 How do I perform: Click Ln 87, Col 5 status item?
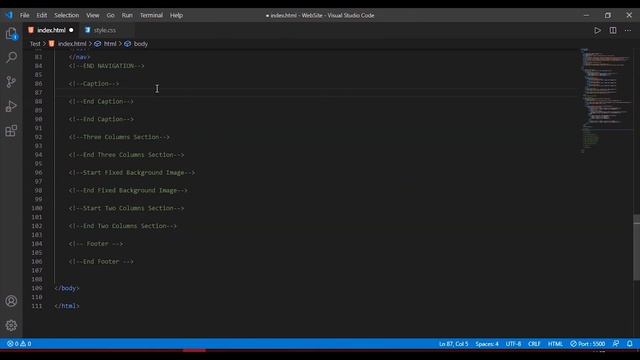coord(453,344)
